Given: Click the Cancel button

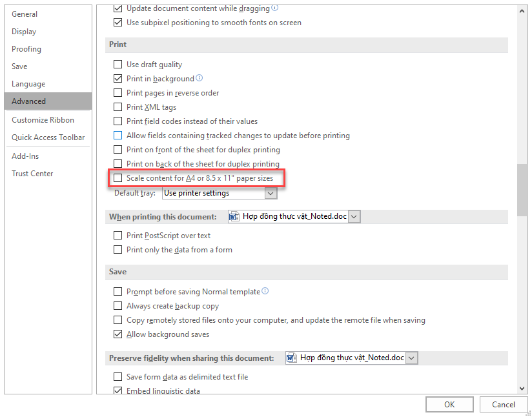Looking at the screenshot, I should point(504,405).
